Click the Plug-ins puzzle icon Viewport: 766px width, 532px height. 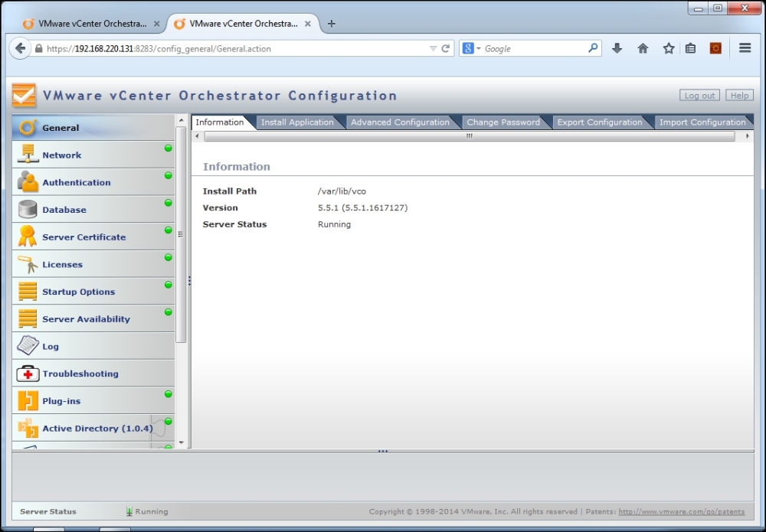pyautogui.click(x=28, y=400)
